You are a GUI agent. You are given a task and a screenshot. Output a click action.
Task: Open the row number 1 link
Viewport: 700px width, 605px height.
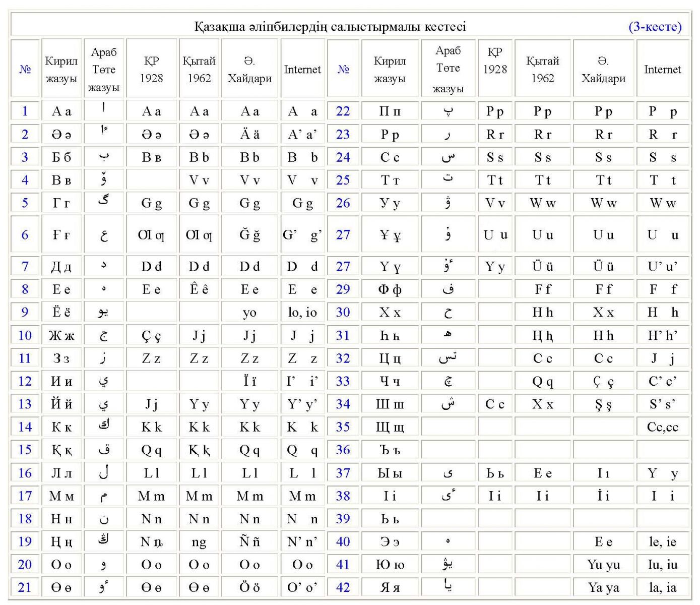point(25,111)
